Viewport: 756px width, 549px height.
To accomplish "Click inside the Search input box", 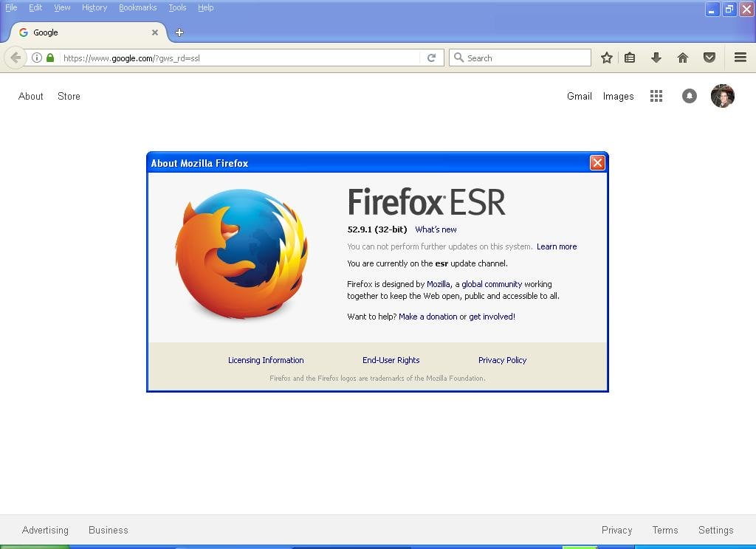I will 526,58.
